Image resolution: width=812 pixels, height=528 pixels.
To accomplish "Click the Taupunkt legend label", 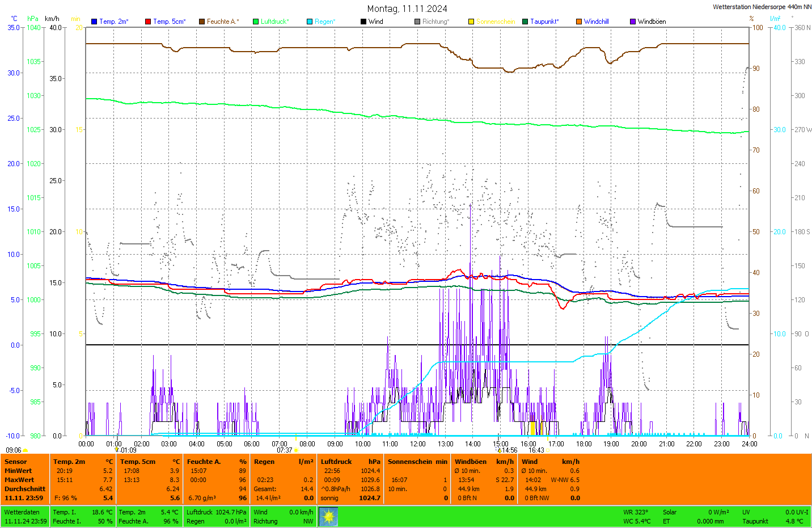I will point(544,22).
